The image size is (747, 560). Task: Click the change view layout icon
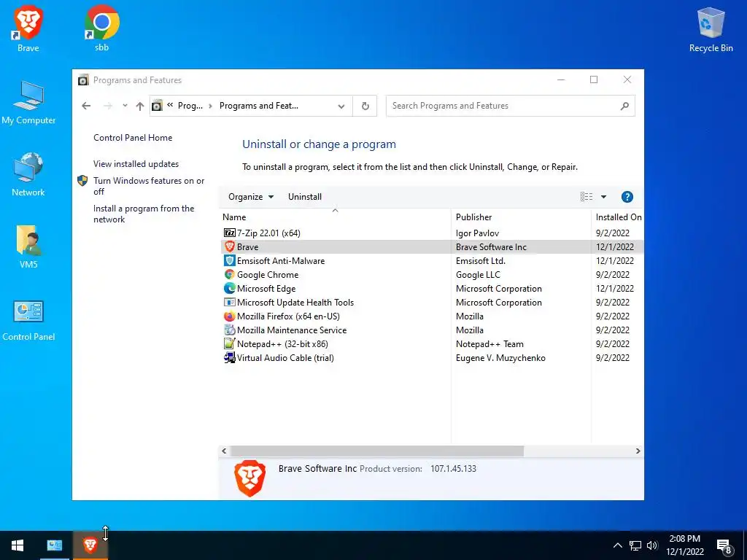(587, 197)
